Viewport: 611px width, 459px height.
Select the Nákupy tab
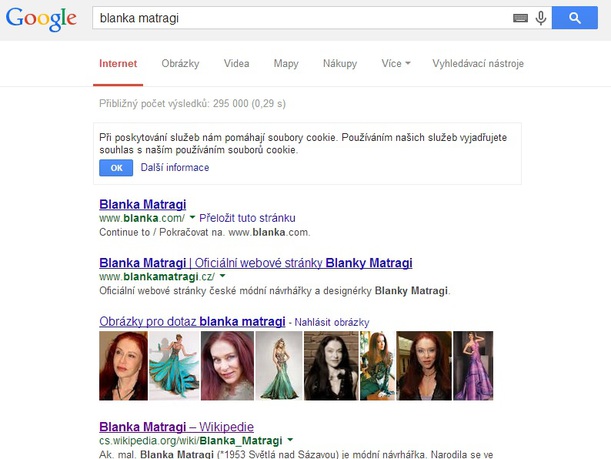(340, 64)
